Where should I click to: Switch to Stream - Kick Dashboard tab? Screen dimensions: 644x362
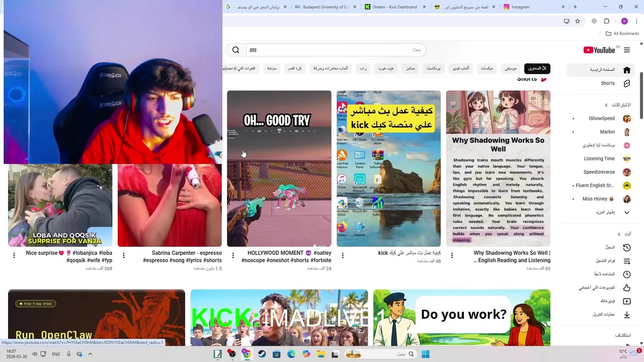click(x=395, y=7)
